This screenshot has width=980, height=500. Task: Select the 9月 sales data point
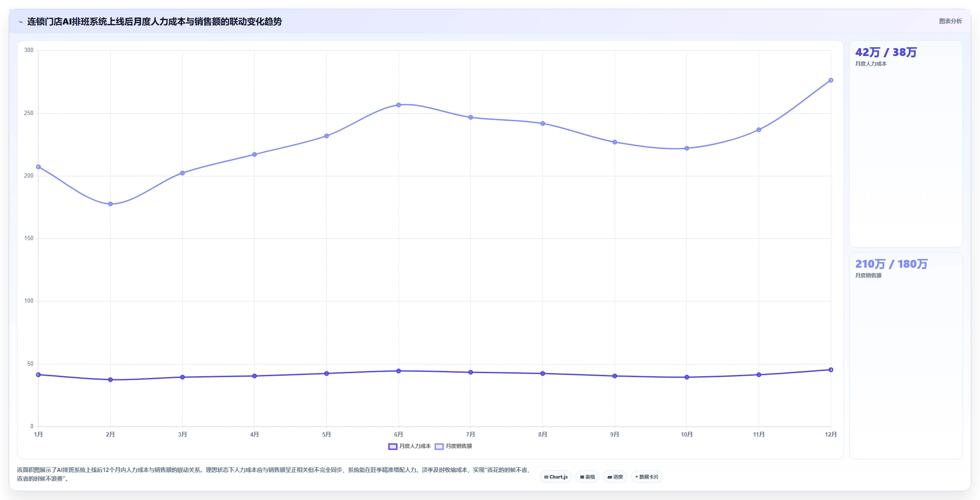coord(615,142)
